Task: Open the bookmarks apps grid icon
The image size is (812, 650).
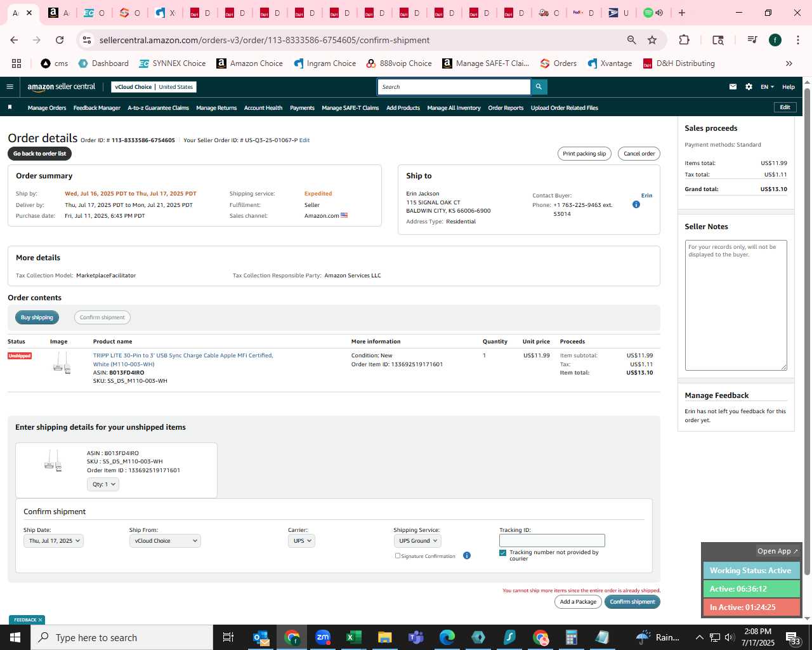Action: (x=16, y=63)
